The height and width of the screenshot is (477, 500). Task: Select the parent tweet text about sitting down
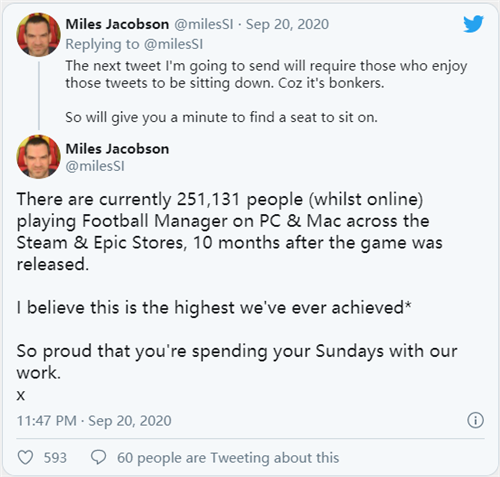click(266, 74)
